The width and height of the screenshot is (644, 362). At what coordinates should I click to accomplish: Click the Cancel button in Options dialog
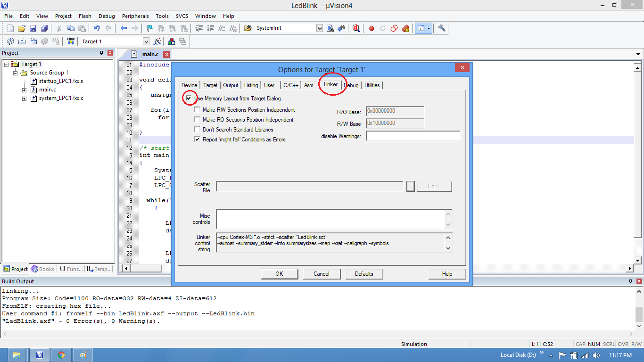pyautogui.click(x=322, y=274)
